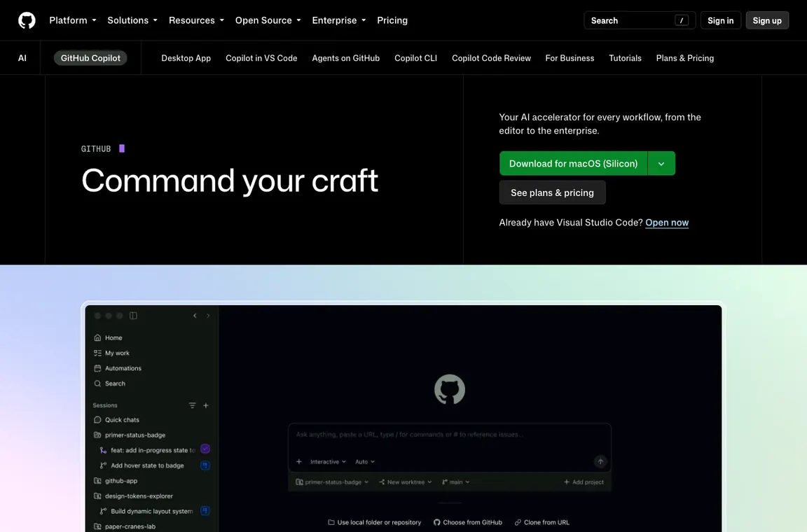807x532 pixels.
Task: Open the Agents on GitHub tab
Action: pyautogui.click(x=346, y=58)
